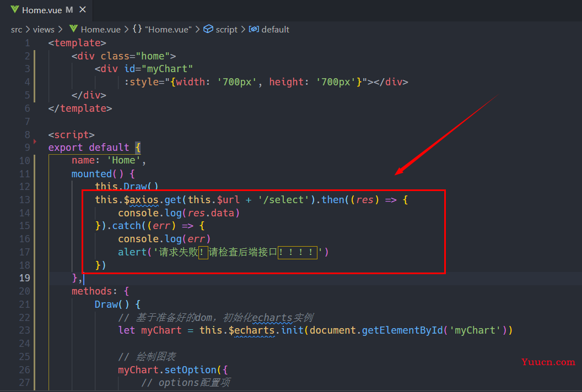The width and height of the screenshot is (582, 392).
Task: Click line number 9 in the gutter
Action: point(27,148)
